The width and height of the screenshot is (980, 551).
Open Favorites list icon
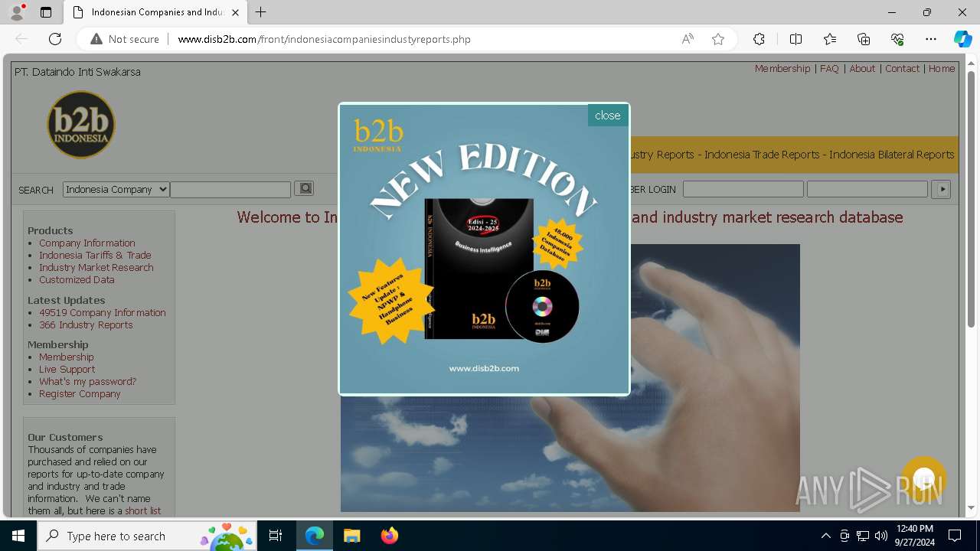[830, 39]
